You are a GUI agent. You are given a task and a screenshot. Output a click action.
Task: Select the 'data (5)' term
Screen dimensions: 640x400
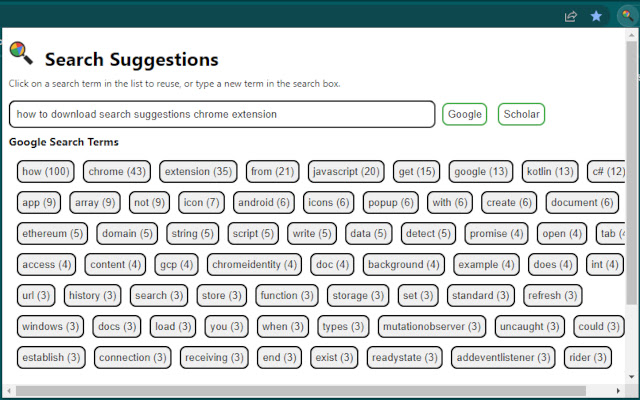click(369, 233)
